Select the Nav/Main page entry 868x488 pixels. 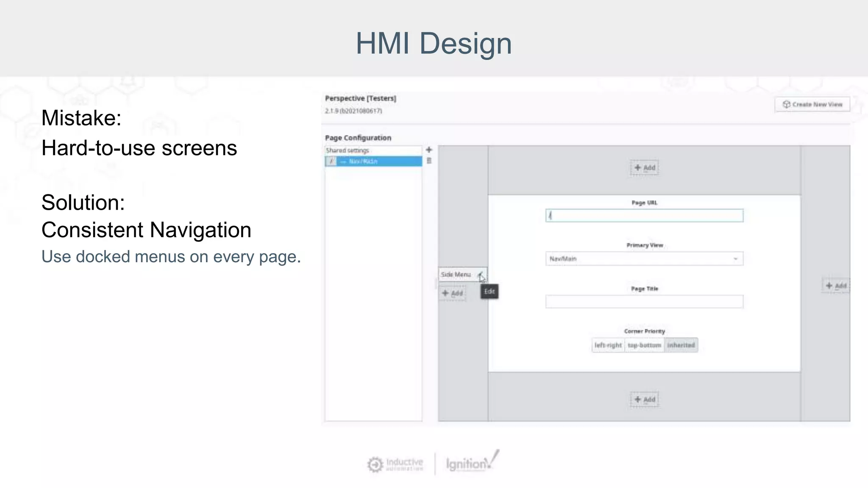tap(373, 161)
